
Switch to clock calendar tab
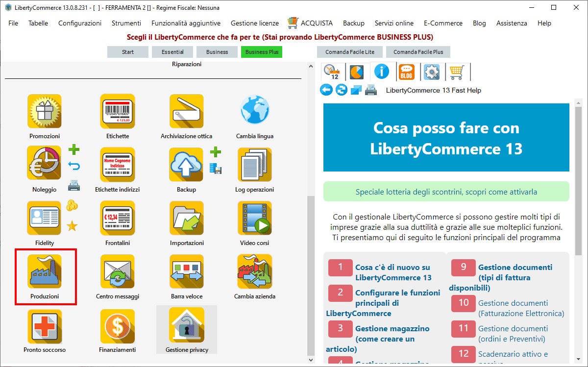point(332,72)
